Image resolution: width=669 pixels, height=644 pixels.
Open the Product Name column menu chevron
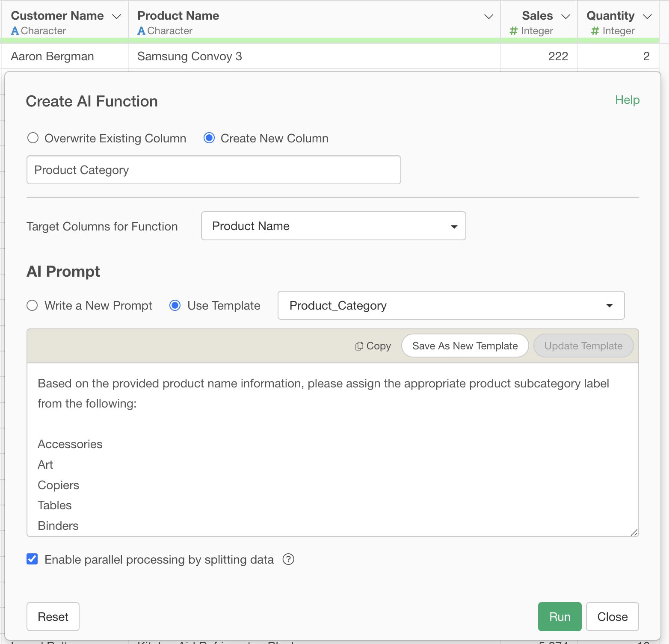(488, 17)
